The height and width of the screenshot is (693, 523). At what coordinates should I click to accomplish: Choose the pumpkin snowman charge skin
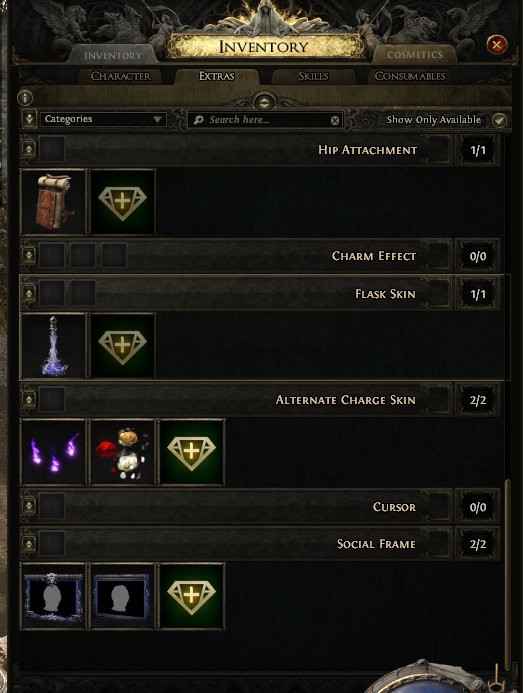pos(122,452)
